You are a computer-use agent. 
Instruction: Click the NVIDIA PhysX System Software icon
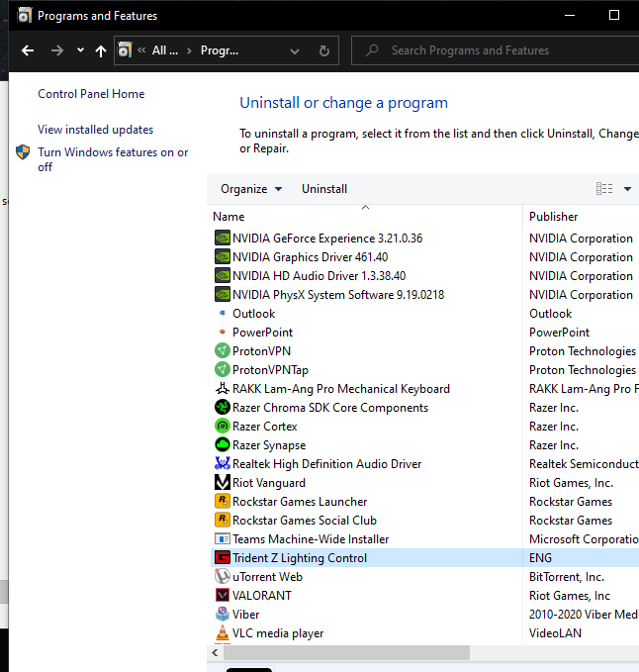tap(223, 294)
